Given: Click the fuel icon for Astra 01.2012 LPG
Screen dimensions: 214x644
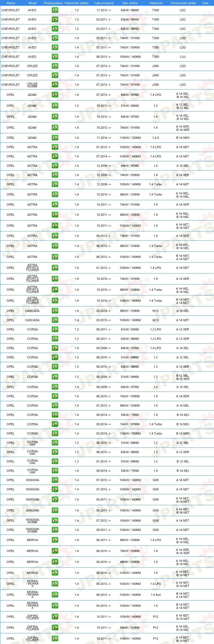Looking at the screenshot, I should click(55, 147).
